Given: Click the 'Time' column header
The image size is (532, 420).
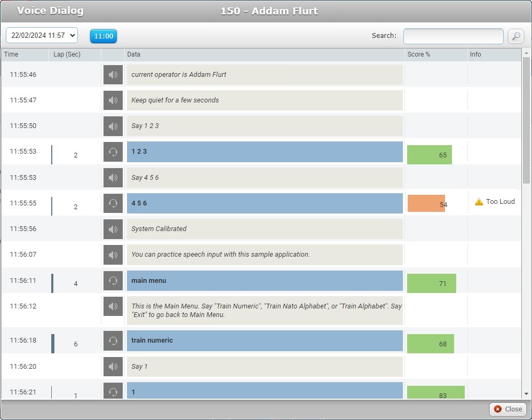Looking at the screenshot, I should pos(11,54).
